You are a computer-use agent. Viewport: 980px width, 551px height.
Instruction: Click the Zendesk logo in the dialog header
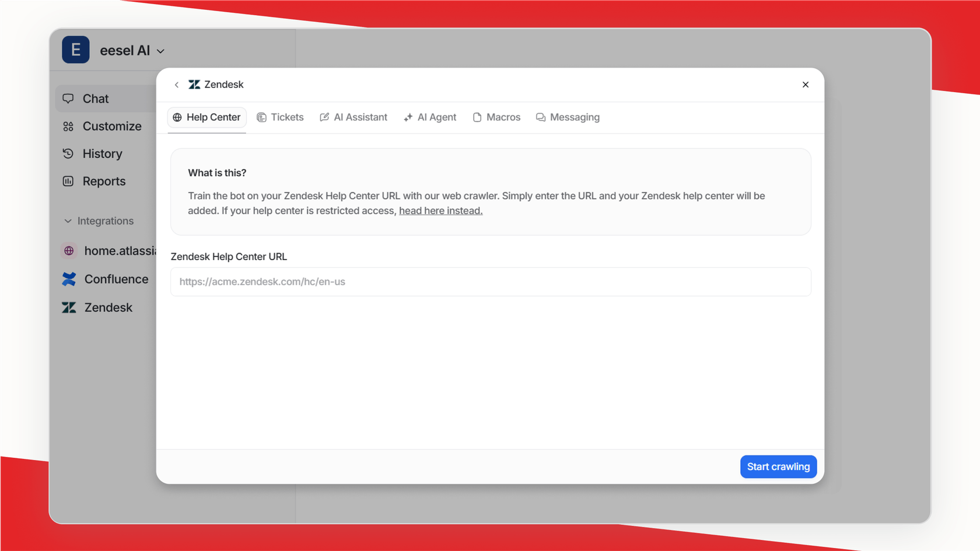click(194, 84)
